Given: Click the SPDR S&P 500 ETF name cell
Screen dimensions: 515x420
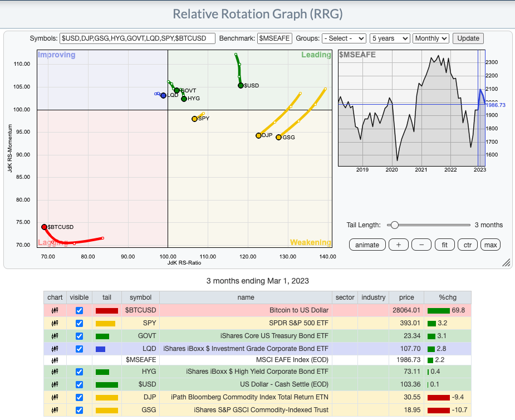Looking at the screenshot, I should [x=246, y=323].
